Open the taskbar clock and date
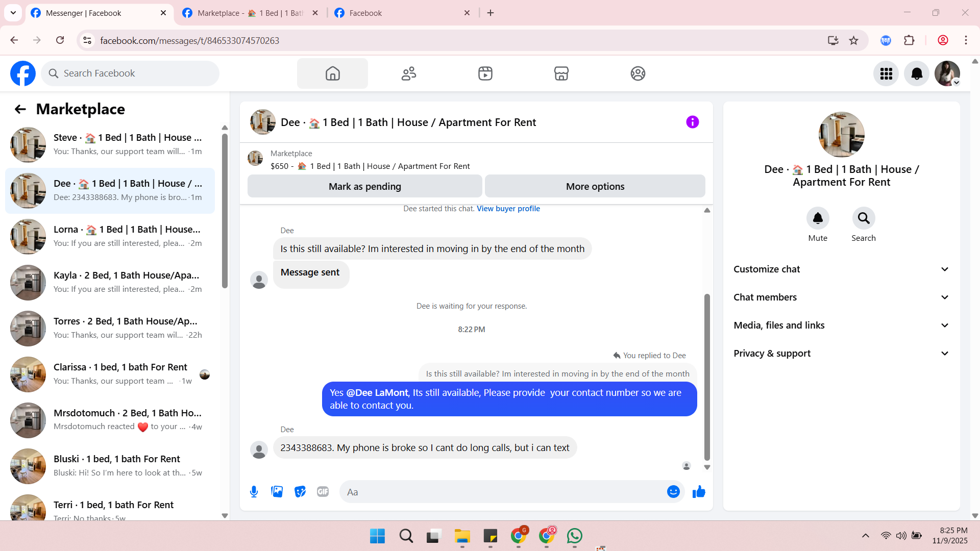This screenshot has width=980, height=551. pyautogui.click(x=950, y=536)
